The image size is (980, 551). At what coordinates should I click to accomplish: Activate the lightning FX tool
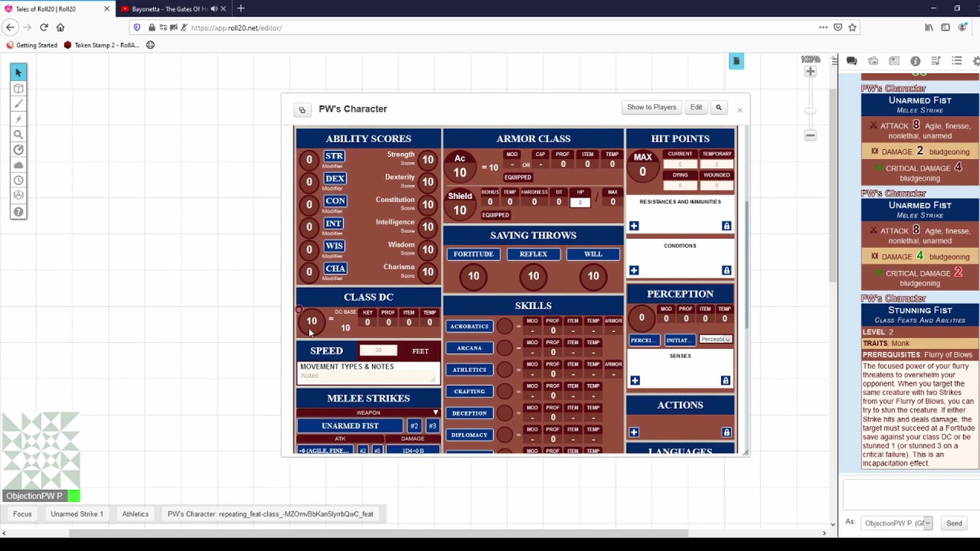point(18,119)
